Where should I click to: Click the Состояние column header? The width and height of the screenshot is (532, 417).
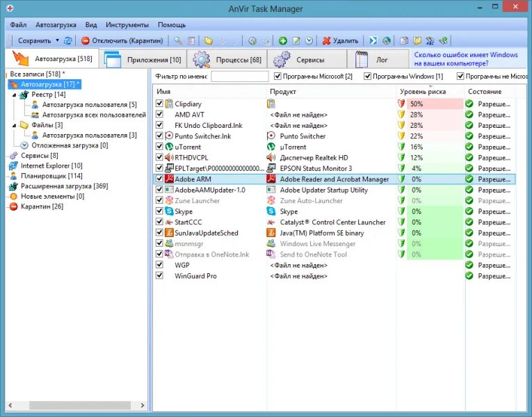490,92
